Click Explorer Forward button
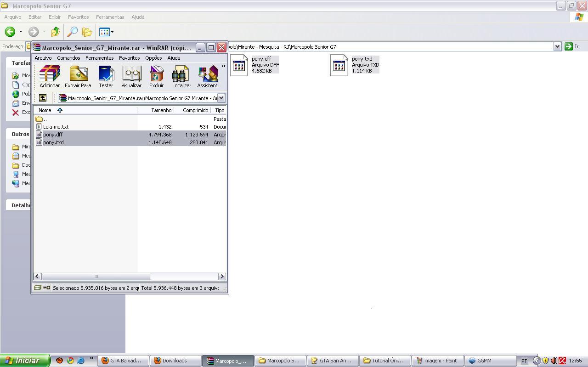Image resolution: width=588 pixels, height=367 pixels. (x=33, y=32)
